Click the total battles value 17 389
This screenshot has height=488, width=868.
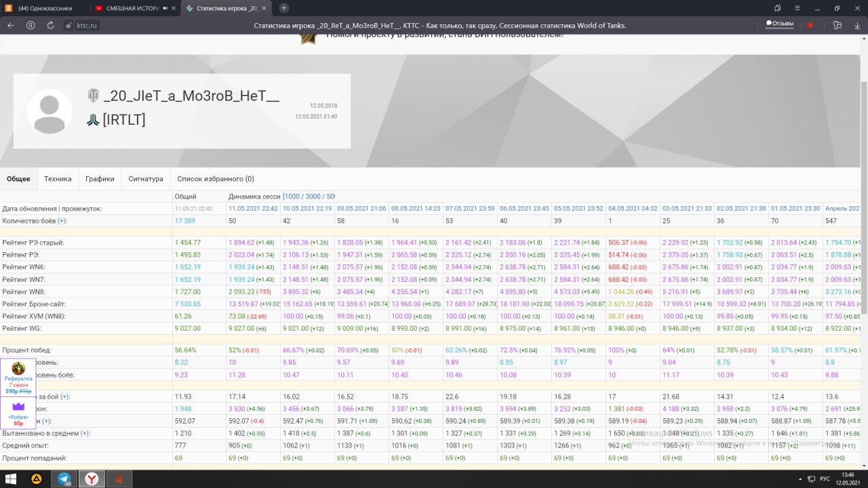click(x=185, y=221)
